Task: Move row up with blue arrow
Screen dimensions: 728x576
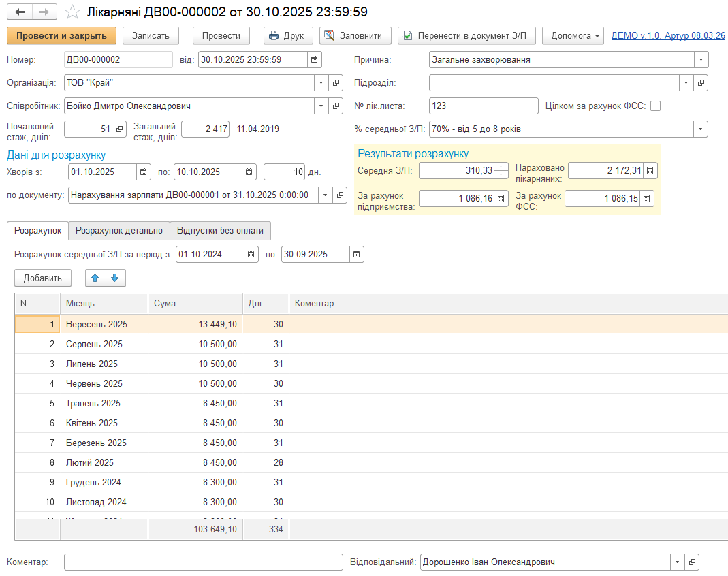Action: point(95,278)
